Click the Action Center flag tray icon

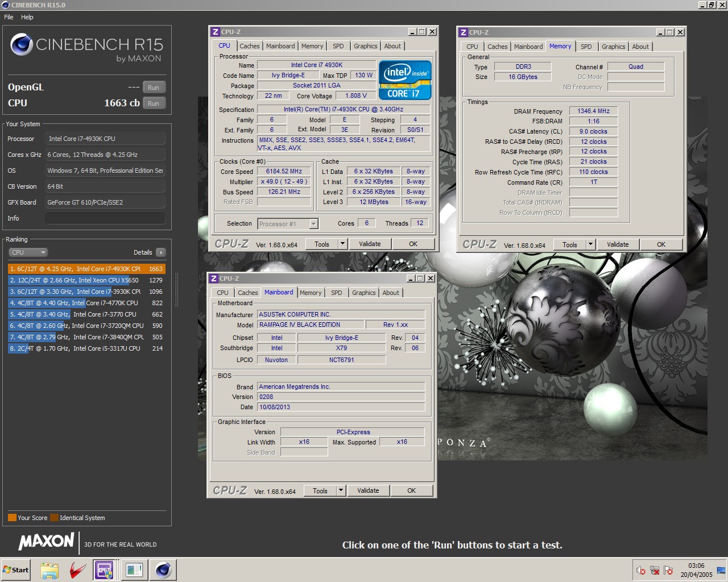pos(668,570)
